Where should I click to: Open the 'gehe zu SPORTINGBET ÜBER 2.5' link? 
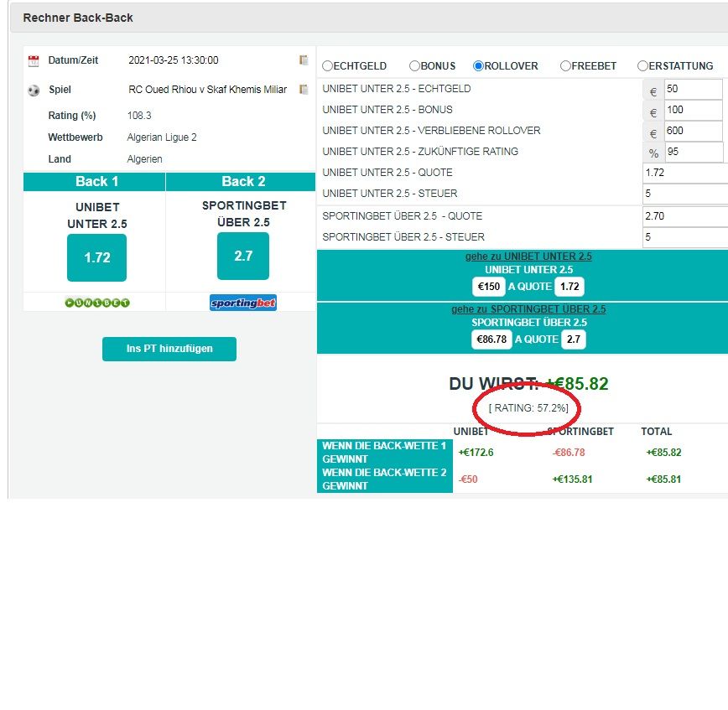pos(528,309)
